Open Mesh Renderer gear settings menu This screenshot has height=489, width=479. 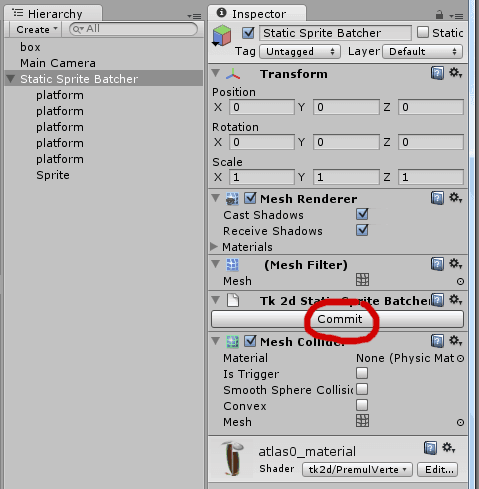click(455, 198)
